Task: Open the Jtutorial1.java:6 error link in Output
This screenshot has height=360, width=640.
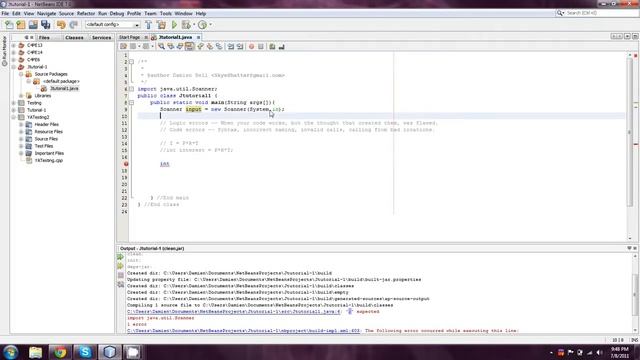Action: pos(233,311)
